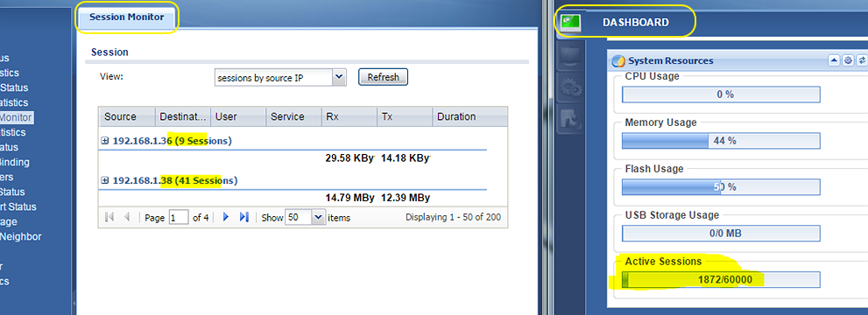Click the Page number input field
The image size is (868, 315).
pyautogui.click(x=179, y=218)
